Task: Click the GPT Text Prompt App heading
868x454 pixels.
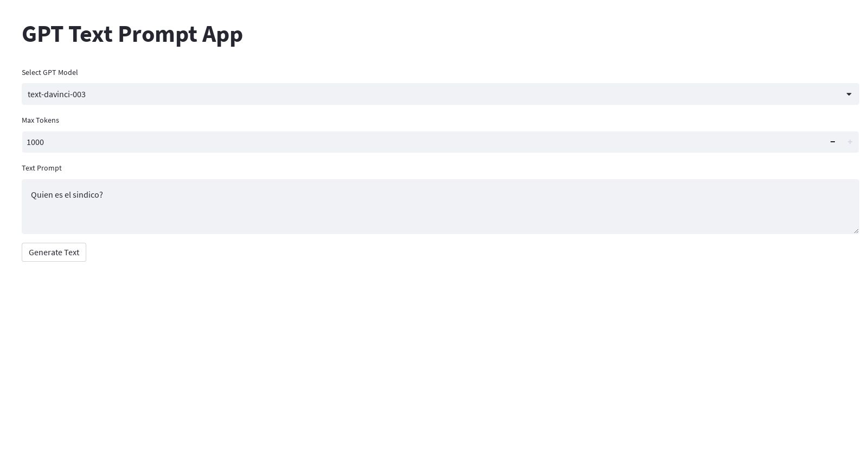Action: point(132,34)
